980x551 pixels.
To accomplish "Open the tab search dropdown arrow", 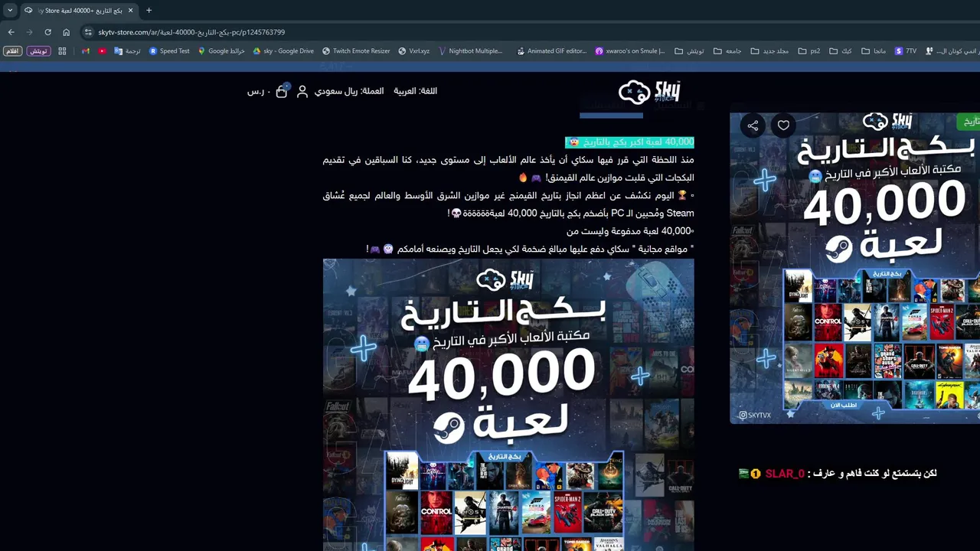I will pyautogui.click(x=10, y=10).
